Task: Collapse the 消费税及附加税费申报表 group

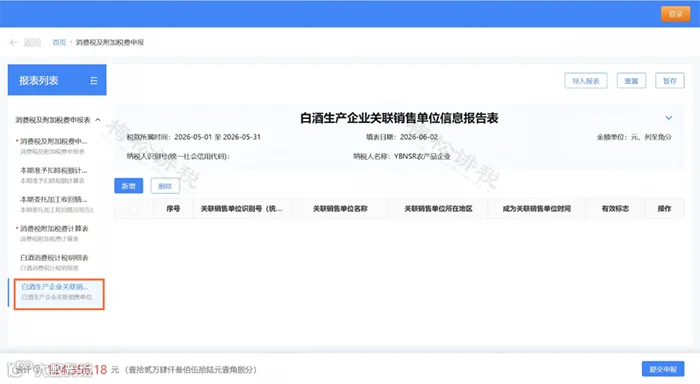Action: click(98, 120)
